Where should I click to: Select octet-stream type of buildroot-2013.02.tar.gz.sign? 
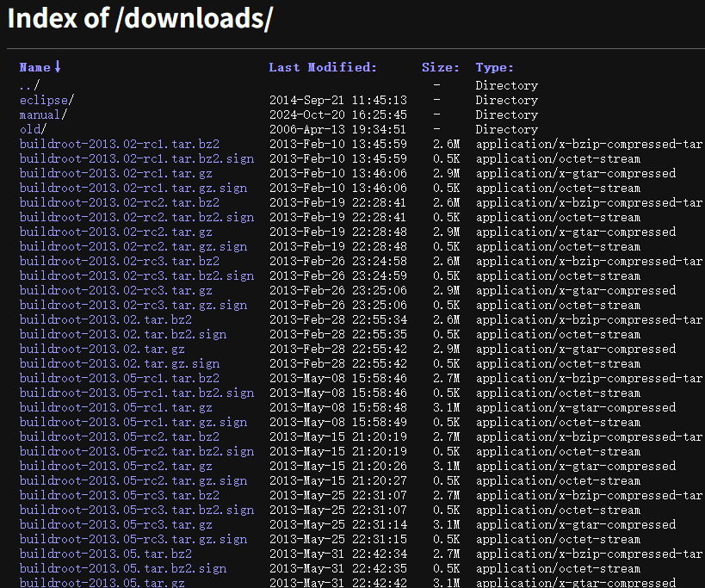pyautogui.click(x=558, y=363)
